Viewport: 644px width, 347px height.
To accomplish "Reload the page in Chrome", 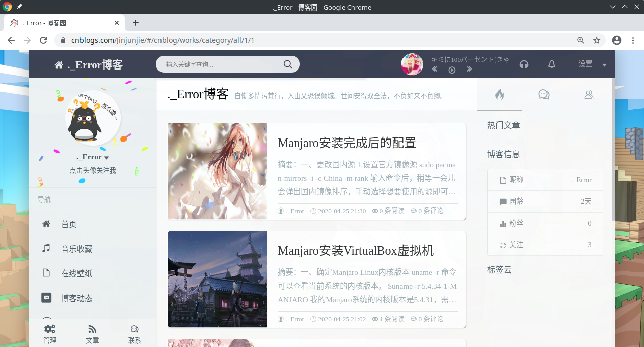I will (43, 40).
